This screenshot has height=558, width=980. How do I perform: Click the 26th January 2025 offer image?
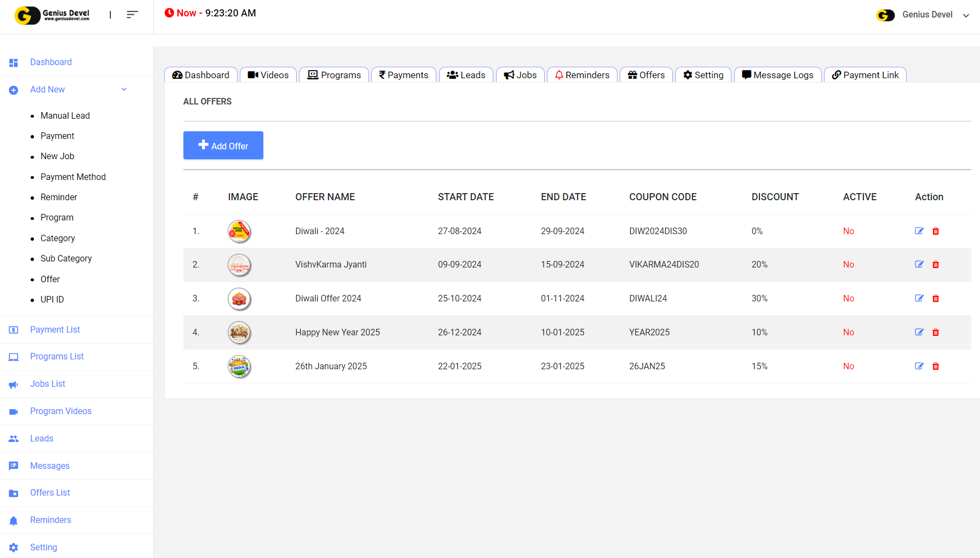point(239,367)
